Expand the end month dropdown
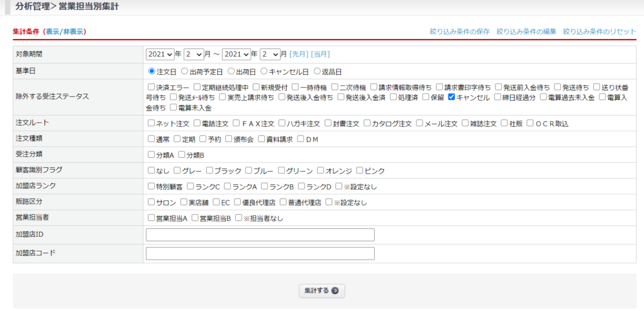This screenshot has height=311, width=644. click(x=269, y=54)
